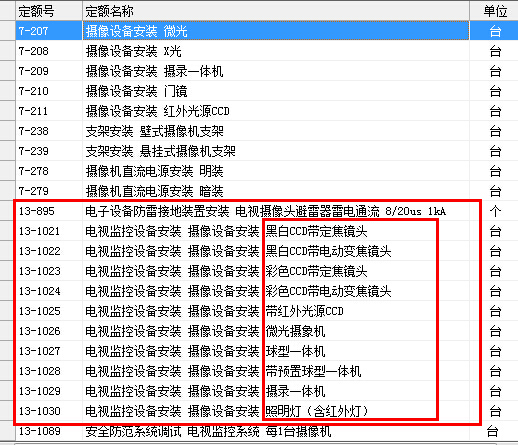The height and width of the screenshot is (445, 518).
Task: Select the row 支架安装 壁式摄像机支架
Action: coord(276,131)
